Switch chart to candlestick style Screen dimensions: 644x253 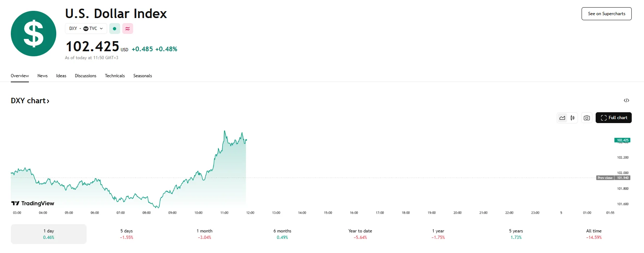tap(573, 118)
